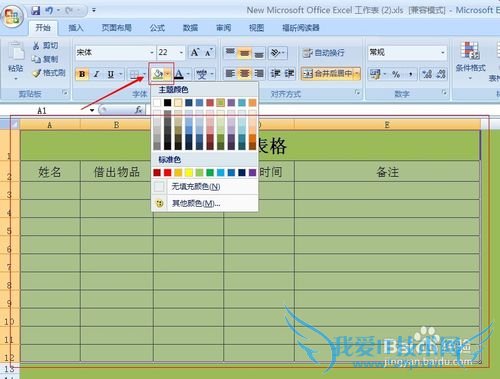Viewport: 500px width, 379px height.
Task: Toggle 自动换行 wrap text
Action: (x=323, y=53)
